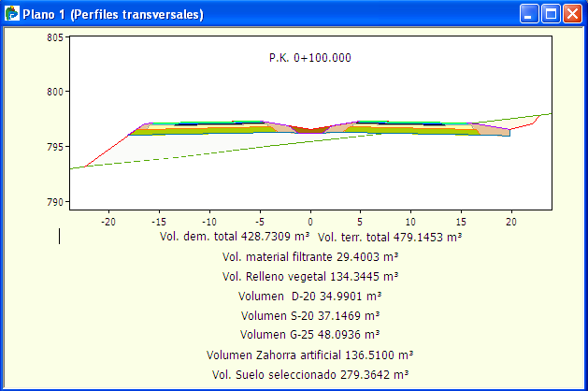
Task: Maximize the Perfiles transversales window
Action: [552, 15]
